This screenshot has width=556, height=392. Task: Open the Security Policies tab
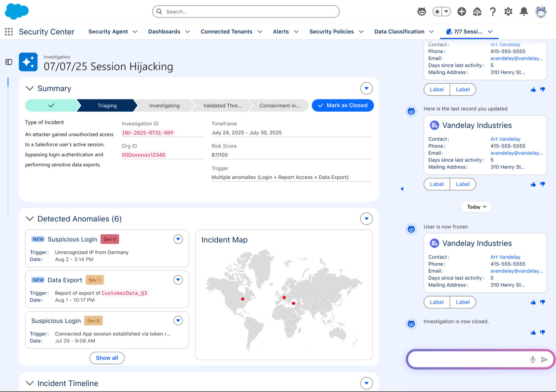coord(331,32)
